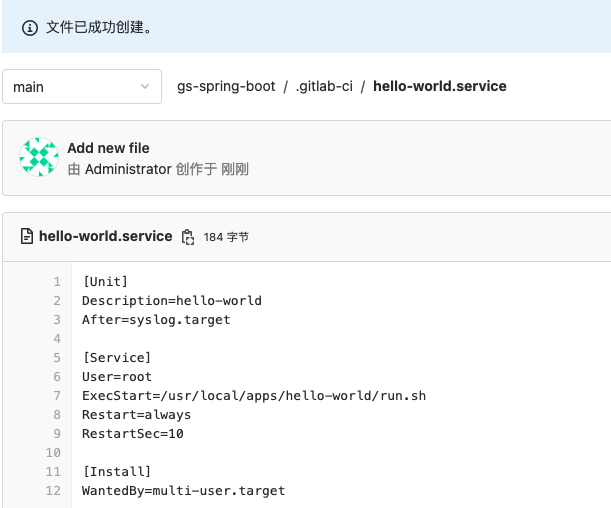Copy file path using the clipboard icon
Viewport: 611px width, 508px height.
pos(188,237)
